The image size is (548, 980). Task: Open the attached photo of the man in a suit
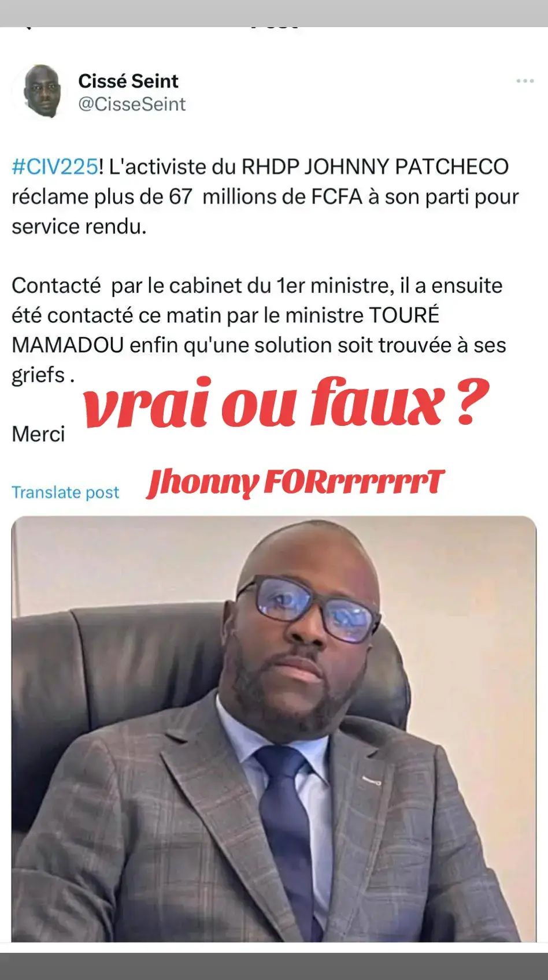pyautogui.click(x=274, y=729)
